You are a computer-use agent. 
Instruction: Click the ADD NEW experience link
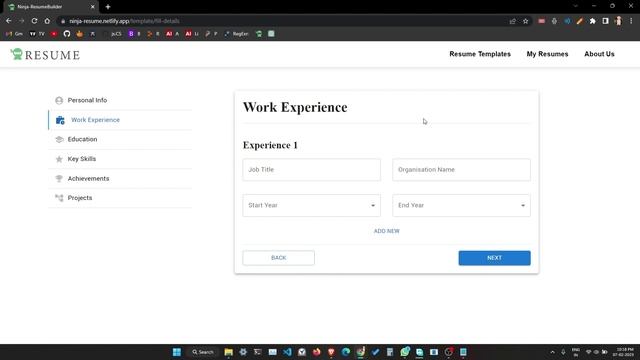click(387, 231)
